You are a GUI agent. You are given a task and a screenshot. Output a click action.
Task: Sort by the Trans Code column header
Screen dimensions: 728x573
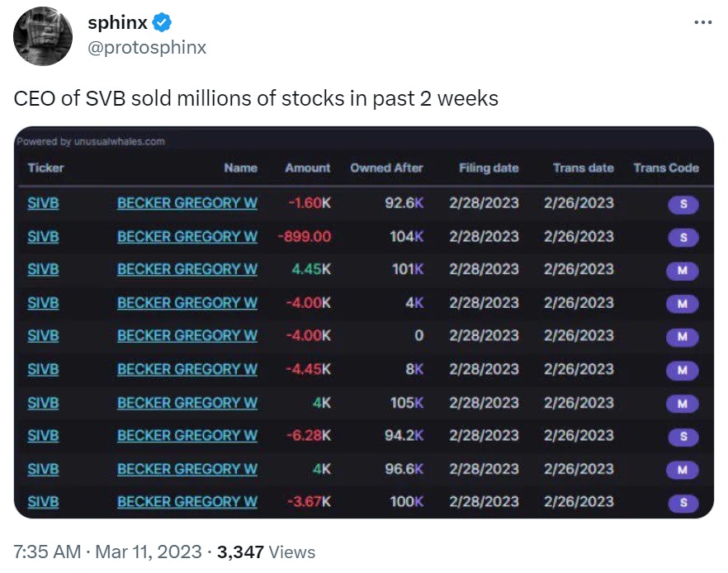666,168
